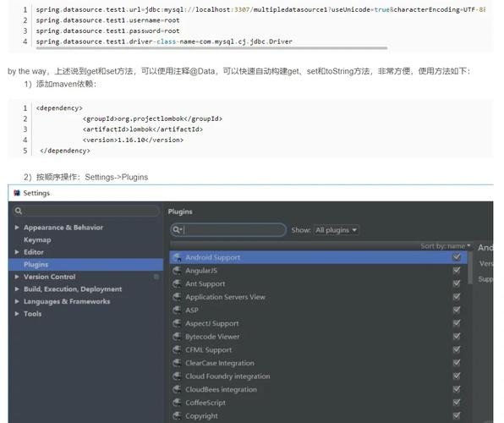The height and width of the screenshot is (423, 504).
Task: Focus the plugins search input field
Action: click(x=228, y=229)
